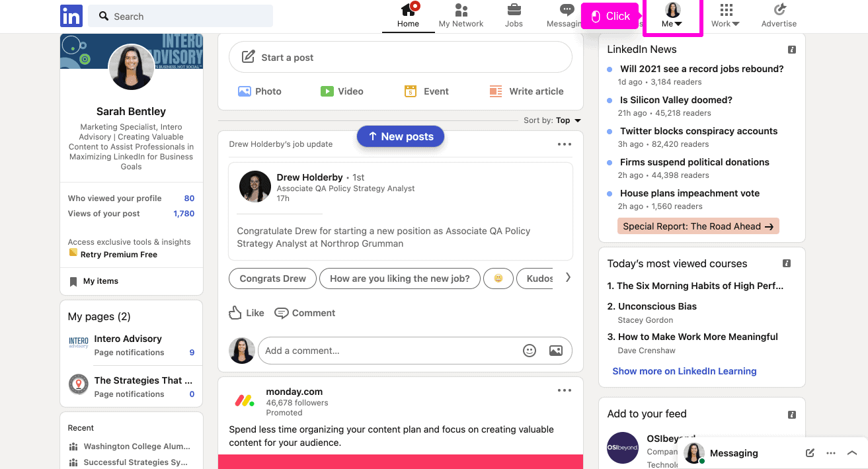Click the Write article icon
Screen dimensions: 868x469
496,91
